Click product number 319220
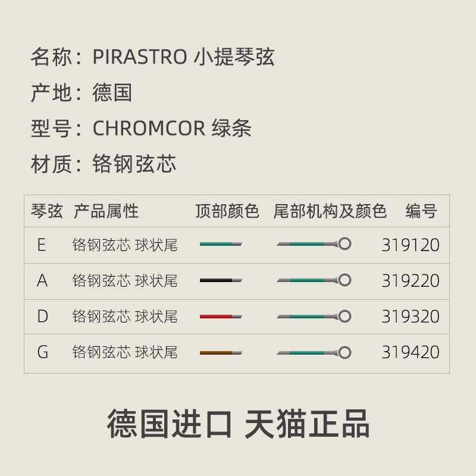 (411, 281)
